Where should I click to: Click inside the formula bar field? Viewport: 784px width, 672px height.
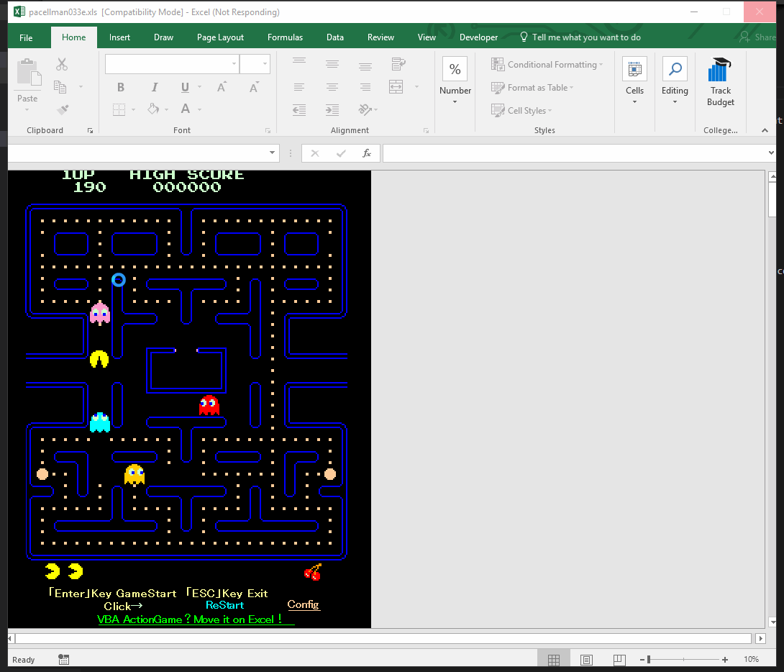[575, 153]
